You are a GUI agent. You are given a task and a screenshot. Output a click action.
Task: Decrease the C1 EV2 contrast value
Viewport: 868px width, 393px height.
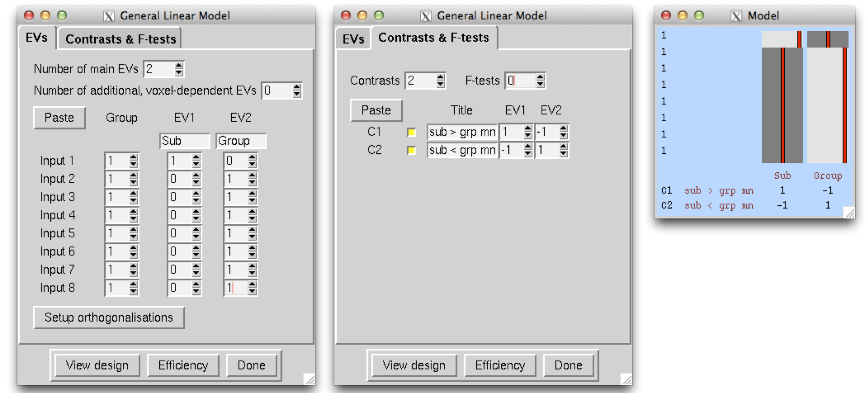click(x=563, y=135)
